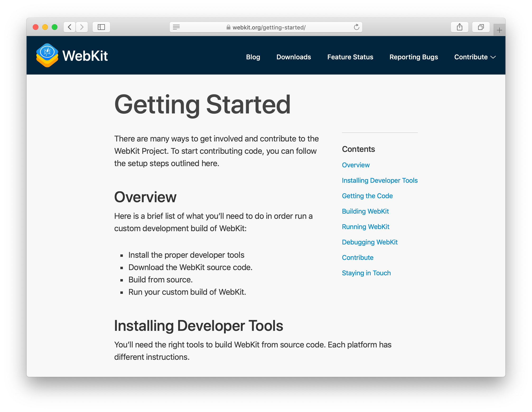Image resolution: width=532 pixels, height=412 pixels.
Task: Open the Blog navigation menu item
Action: tap(253, 56)
